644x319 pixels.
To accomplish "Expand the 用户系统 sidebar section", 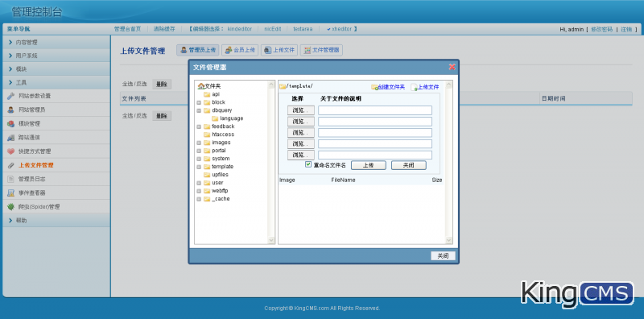I will tap(56, 56).
